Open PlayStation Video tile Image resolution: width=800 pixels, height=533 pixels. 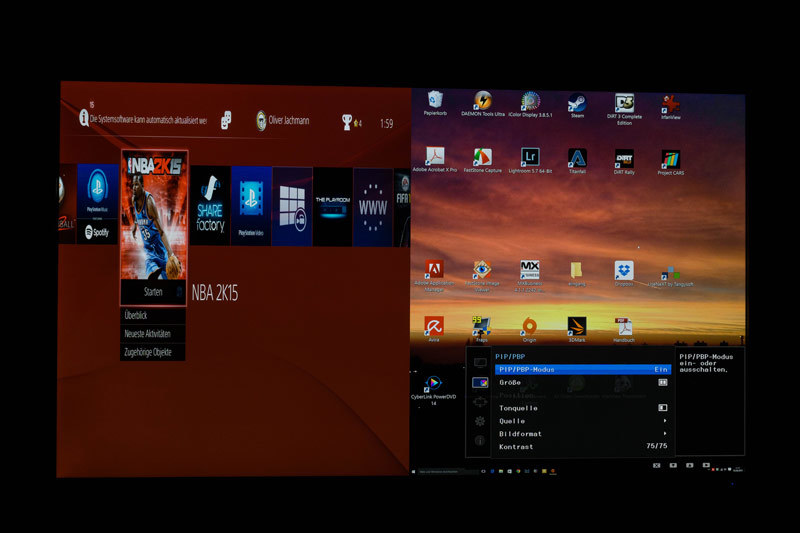point(251,206)
